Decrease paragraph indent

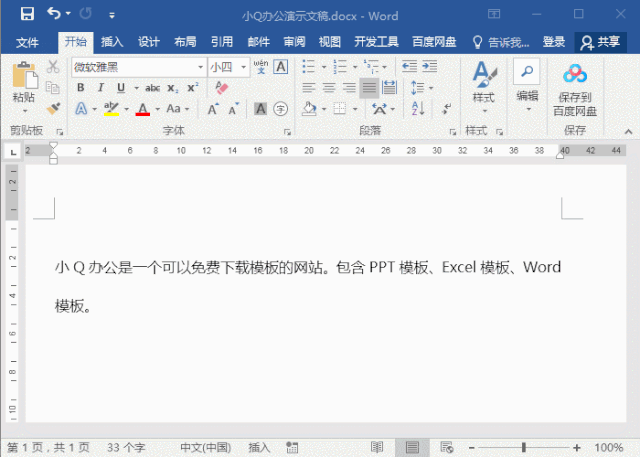[x=409, y=67]
